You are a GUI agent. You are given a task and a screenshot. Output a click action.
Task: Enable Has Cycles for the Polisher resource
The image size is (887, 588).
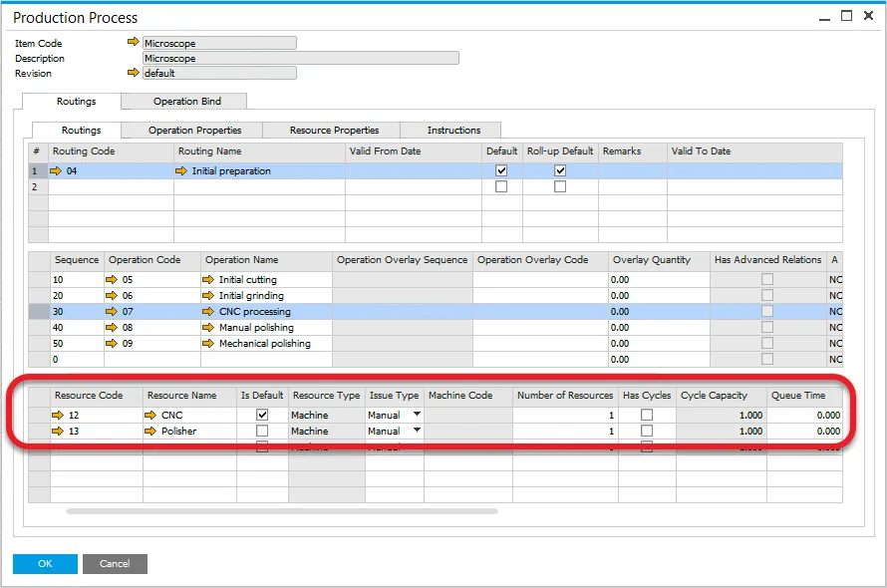(647, 432)
